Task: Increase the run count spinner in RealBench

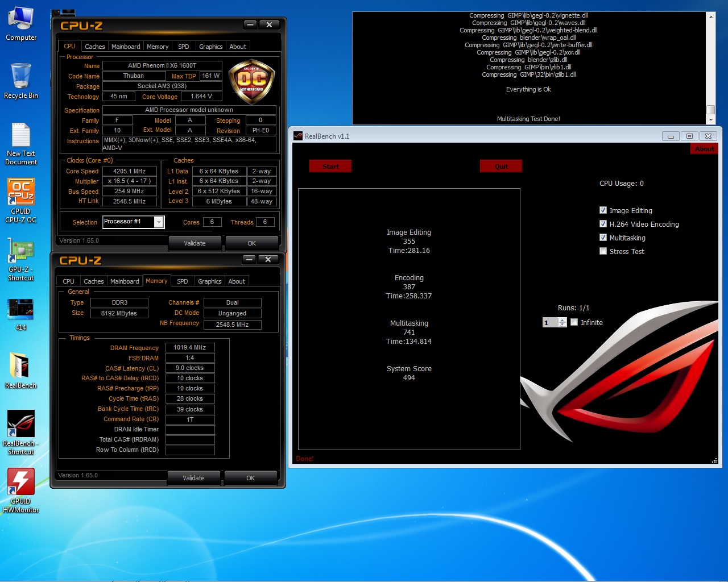Action: coord(562,320)
